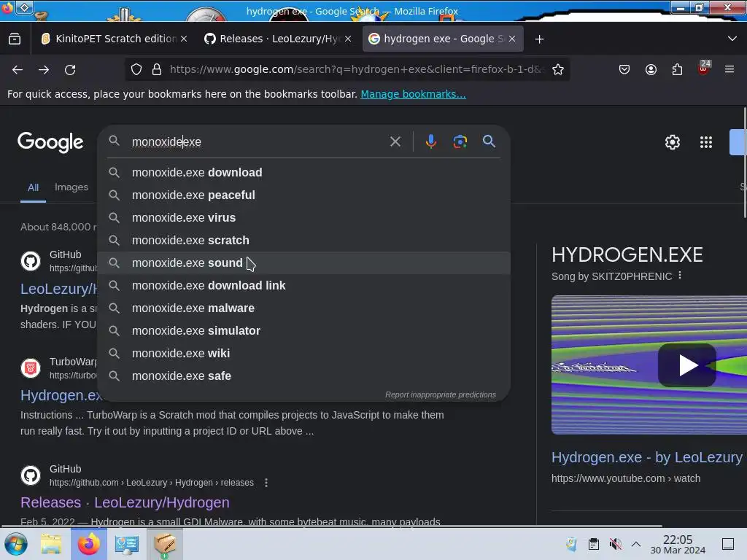
Task: Open Releases · LeoLezury/Hydrogen result
Action: tap(125, 502)
